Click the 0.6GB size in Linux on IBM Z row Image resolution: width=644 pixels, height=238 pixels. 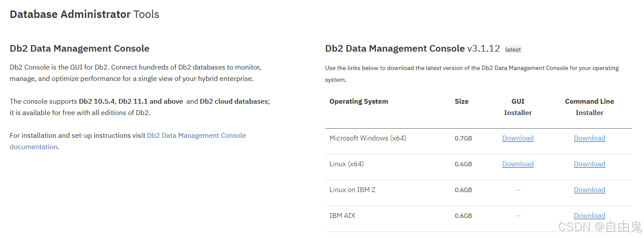(x=463, y=190)
